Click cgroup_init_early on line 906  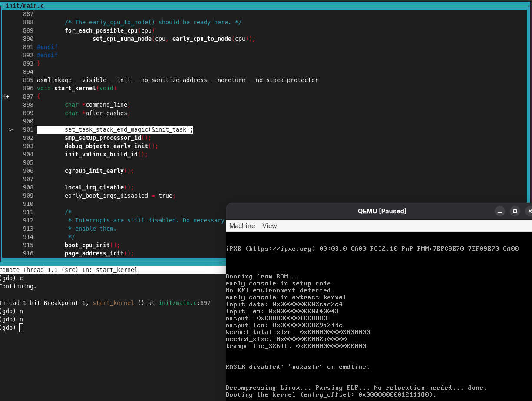[x=94, y=171]
